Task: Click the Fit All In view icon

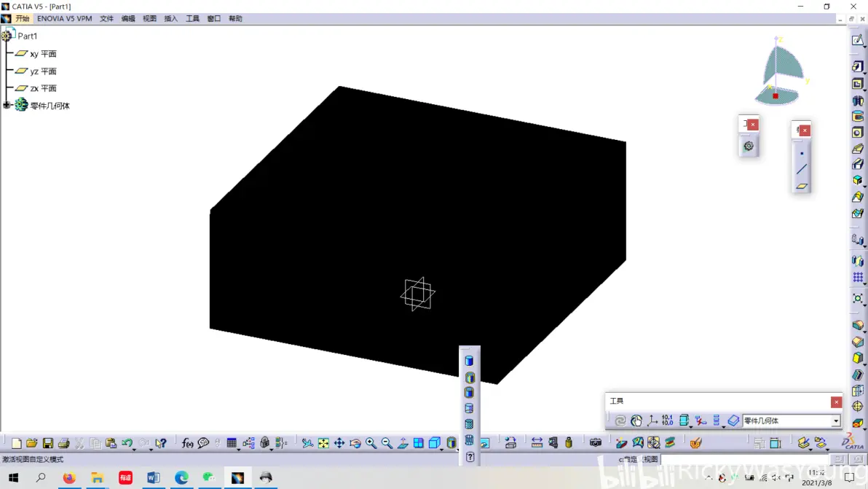Action: [x=323, y=443]
